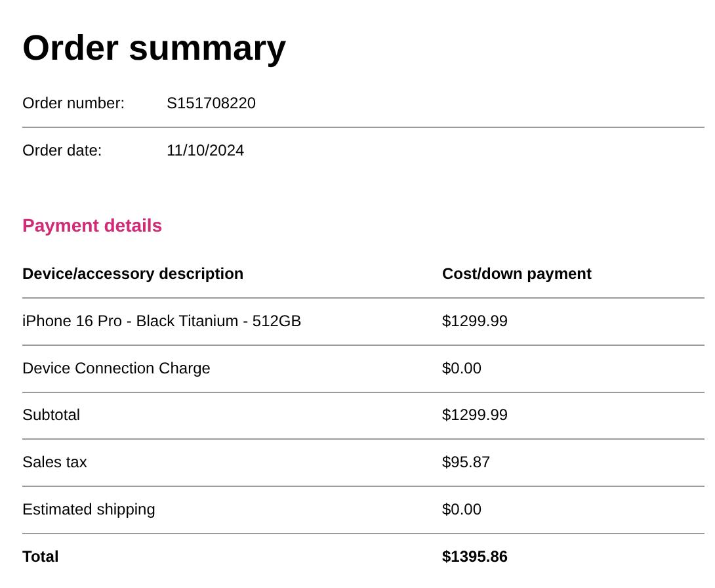Click the Estimated shipping label
Viewport: 715px width, 588px height.
pyautogui.click(x=89, y=510)
